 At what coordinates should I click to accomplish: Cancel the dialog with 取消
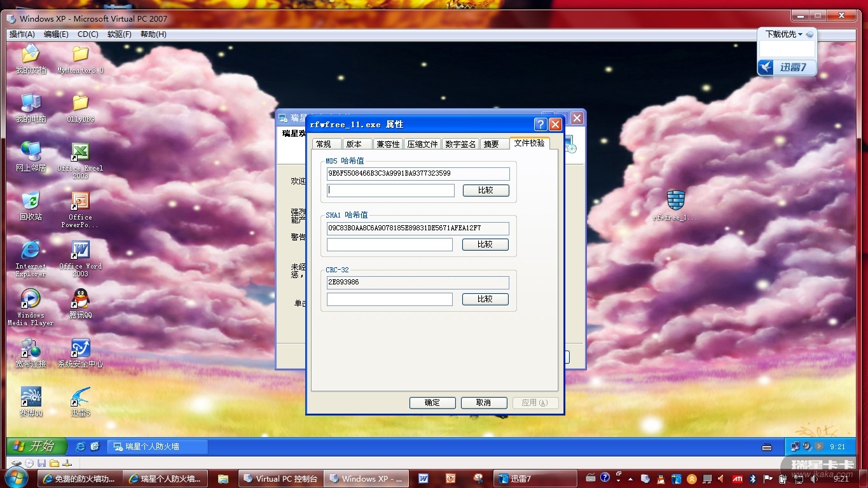point(484,403)
